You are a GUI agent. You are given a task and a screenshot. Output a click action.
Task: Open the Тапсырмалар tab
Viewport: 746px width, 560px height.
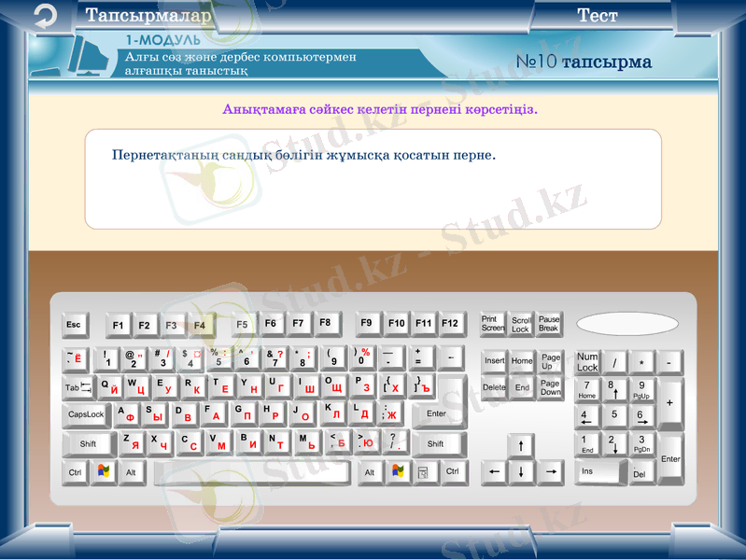(x=148, y=16)
